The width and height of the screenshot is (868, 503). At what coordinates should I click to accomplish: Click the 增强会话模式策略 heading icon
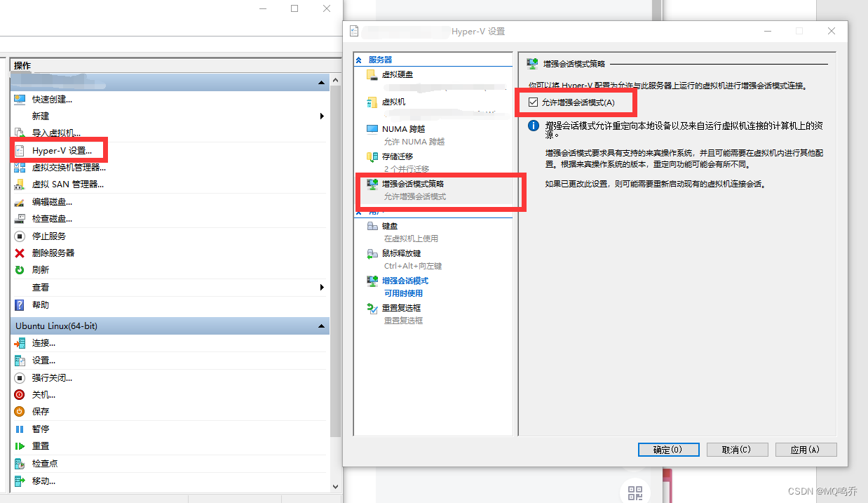click(533, 65)
